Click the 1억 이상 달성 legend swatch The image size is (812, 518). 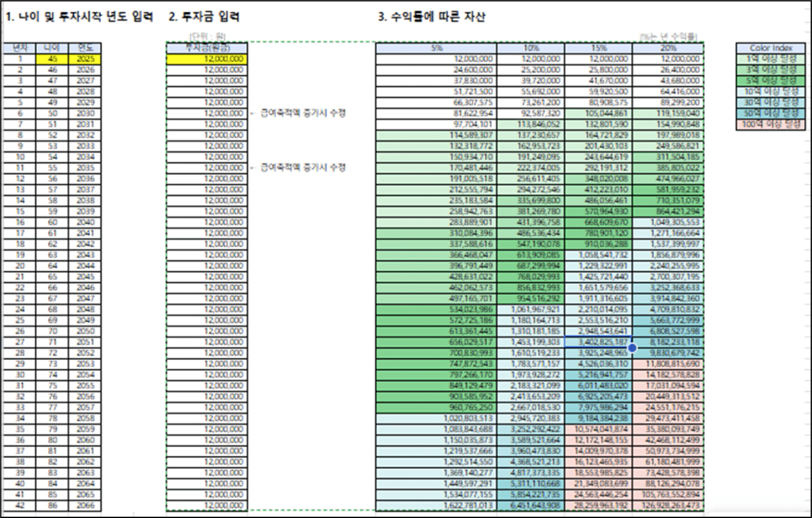(x=771, y=59)
